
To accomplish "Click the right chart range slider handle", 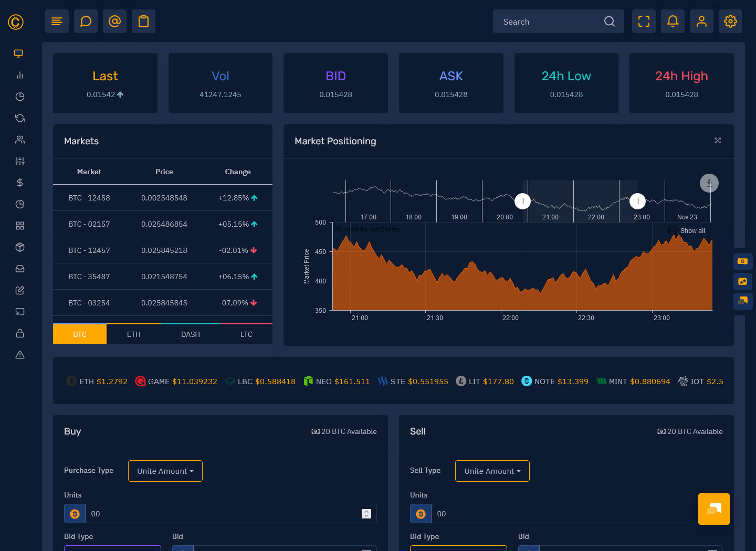I will (637, 201).
